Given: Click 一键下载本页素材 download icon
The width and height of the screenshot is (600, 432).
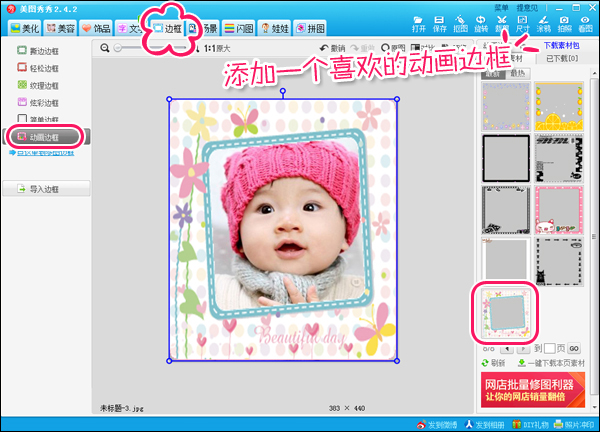Looking at the screenshot, I should [521, 363].
